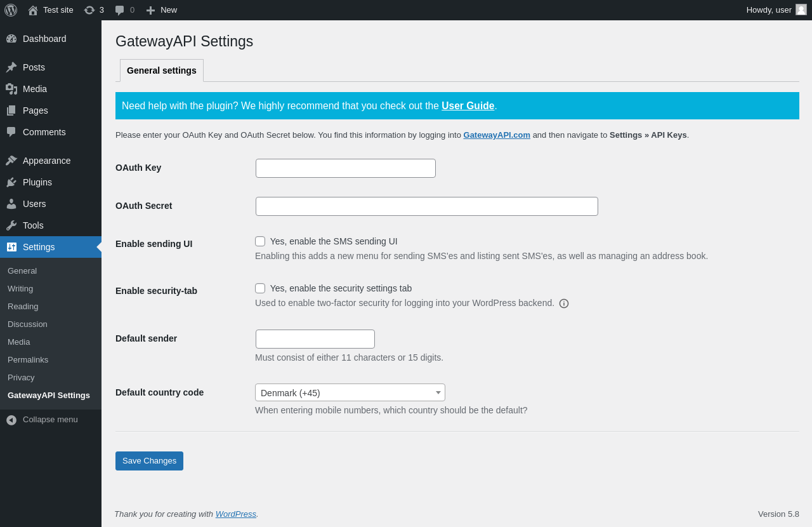
Task: Open the WordPress footer link
Action: (x=236, y=514)
